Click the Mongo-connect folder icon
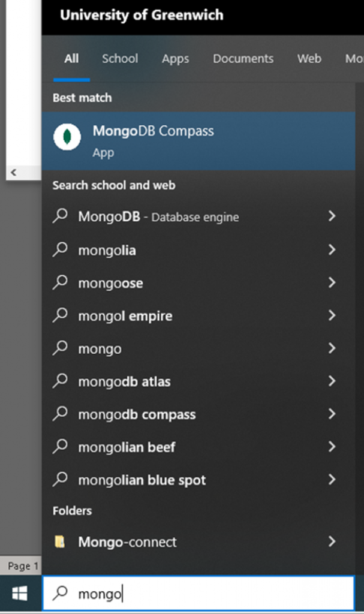The height and width of the screenshot is (614, 364). [60, 542]
